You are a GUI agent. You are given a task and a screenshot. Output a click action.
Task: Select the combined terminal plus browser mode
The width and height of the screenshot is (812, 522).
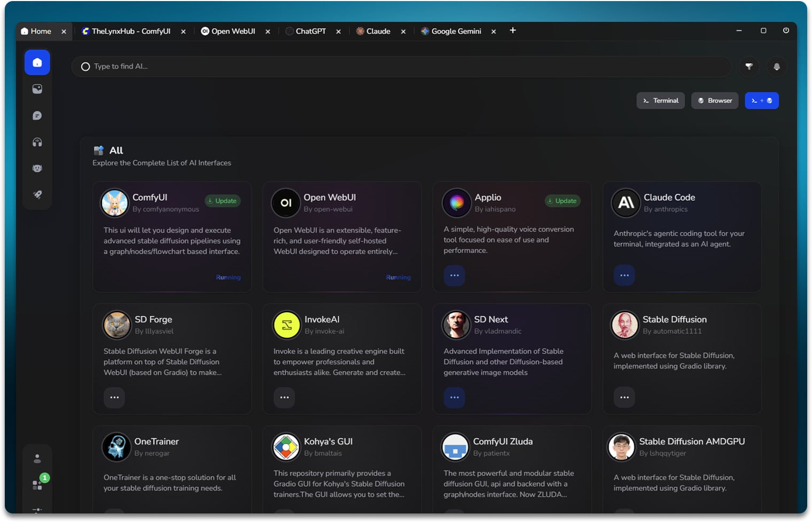[761, 101]
